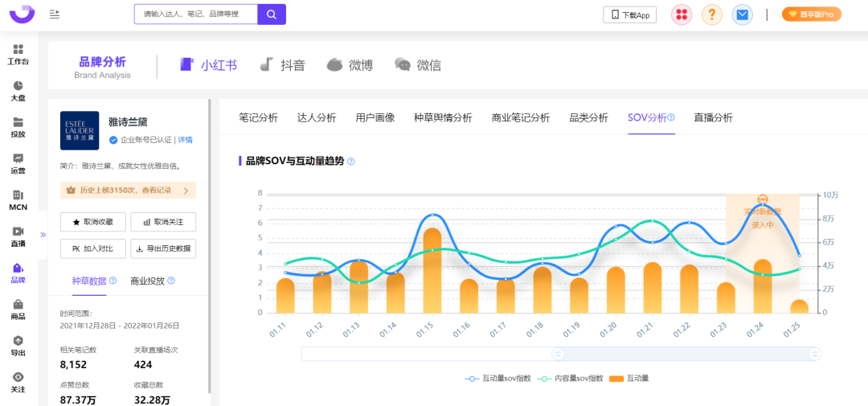This screenshot has width=868, height=406.
Task: Open 商品 in the left sidebar
Action: point(18,310)
